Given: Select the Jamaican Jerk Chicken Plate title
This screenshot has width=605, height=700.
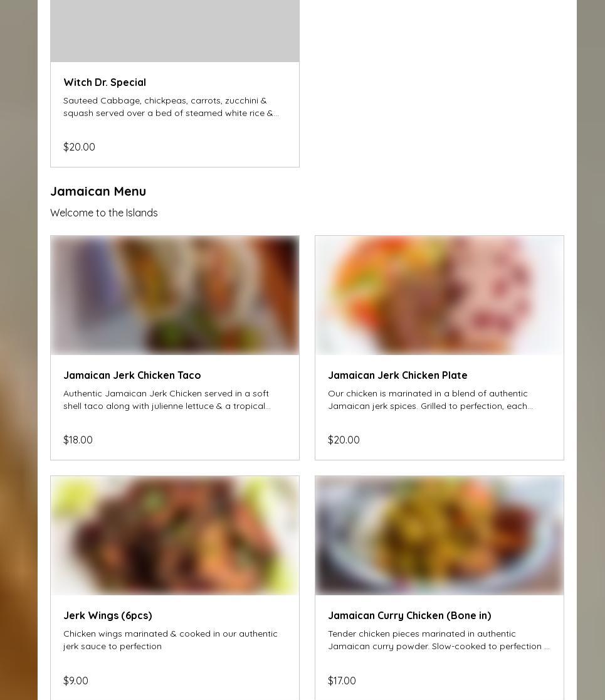Looking at the screenshot, I should tap(397, 376).
